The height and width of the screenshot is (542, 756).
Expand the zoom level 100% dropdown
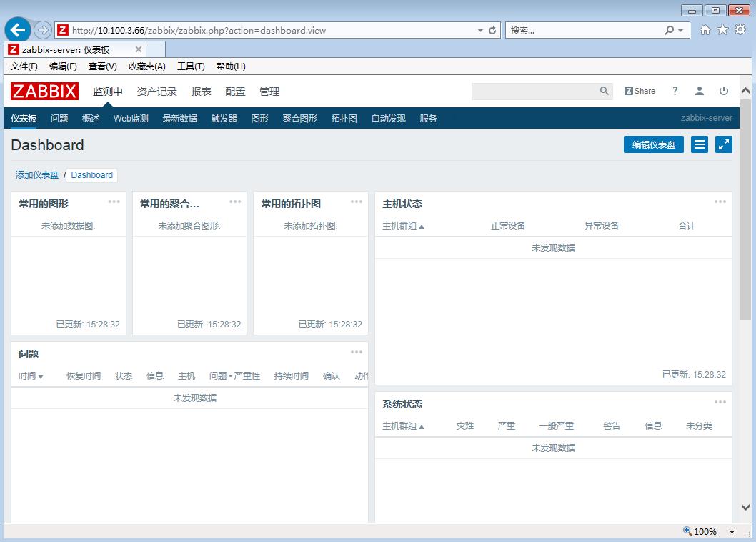click(732, 532)
